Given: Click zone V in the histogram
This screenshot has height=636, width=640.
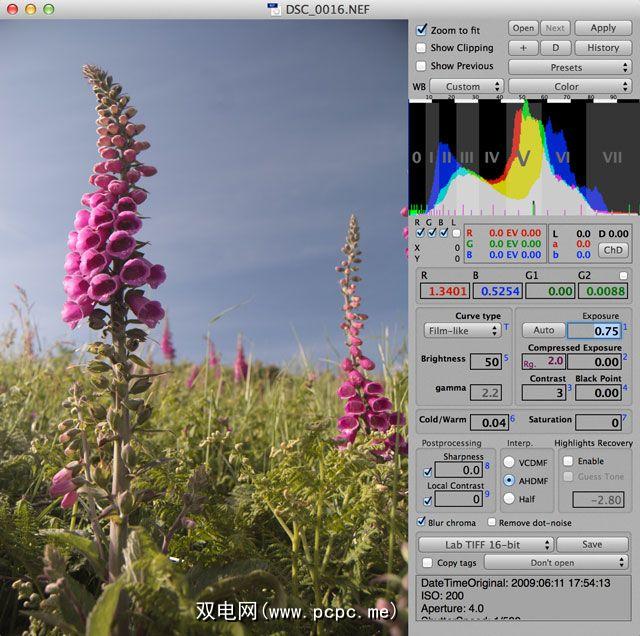Looking at the screenshot, I should click(521, 158).
